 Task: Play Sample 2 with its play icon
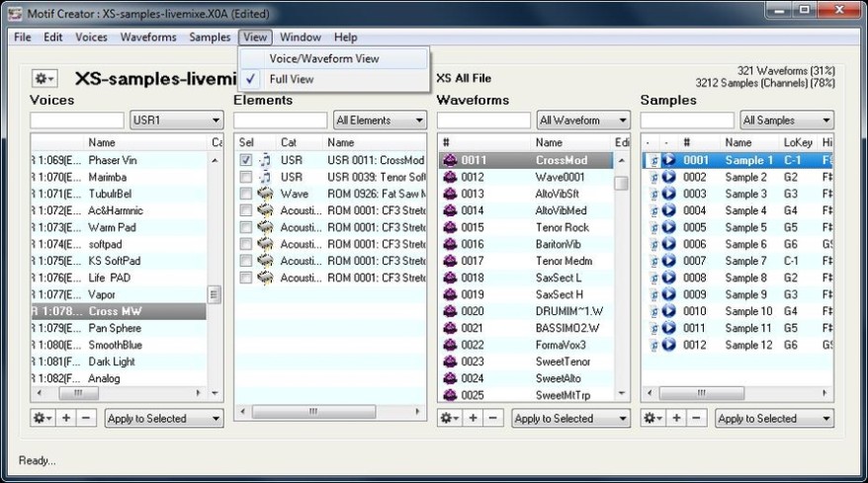click(x=668, y=177)
